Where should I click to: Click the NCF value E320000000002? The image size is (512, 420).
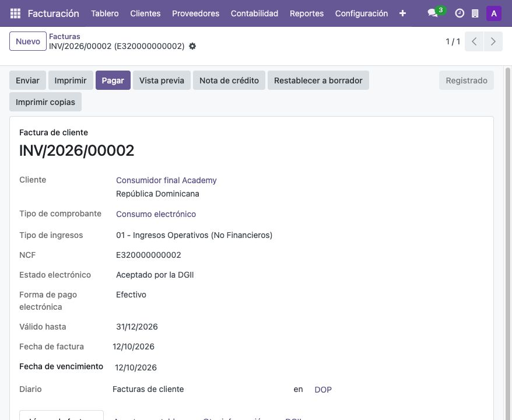149,255
